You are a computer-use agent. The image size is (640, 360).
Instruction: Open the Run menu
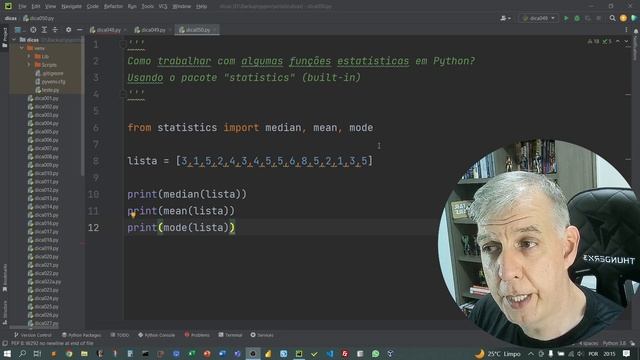click(132, 7)
